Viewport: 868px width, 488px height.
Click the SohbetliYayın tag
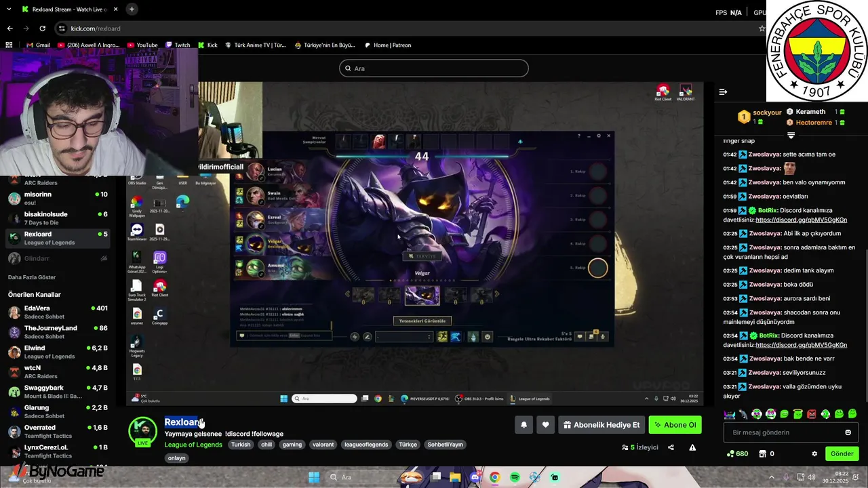point(446,445)
